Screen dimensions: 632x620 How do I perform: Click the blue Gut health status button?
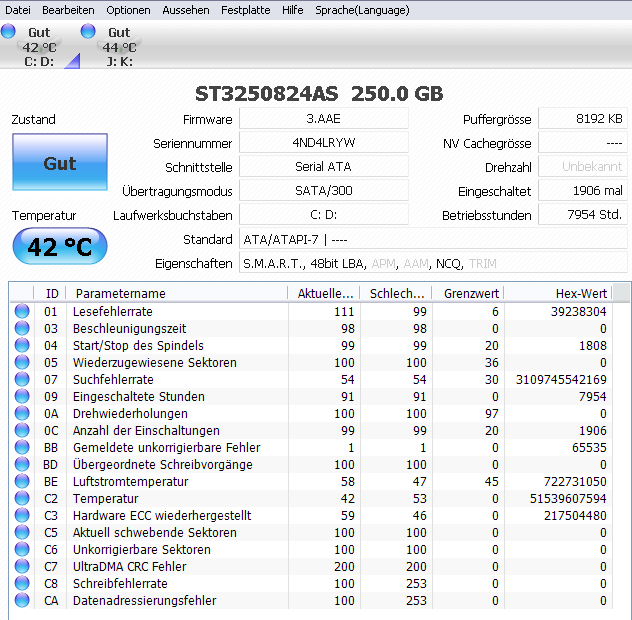(60, 162)
